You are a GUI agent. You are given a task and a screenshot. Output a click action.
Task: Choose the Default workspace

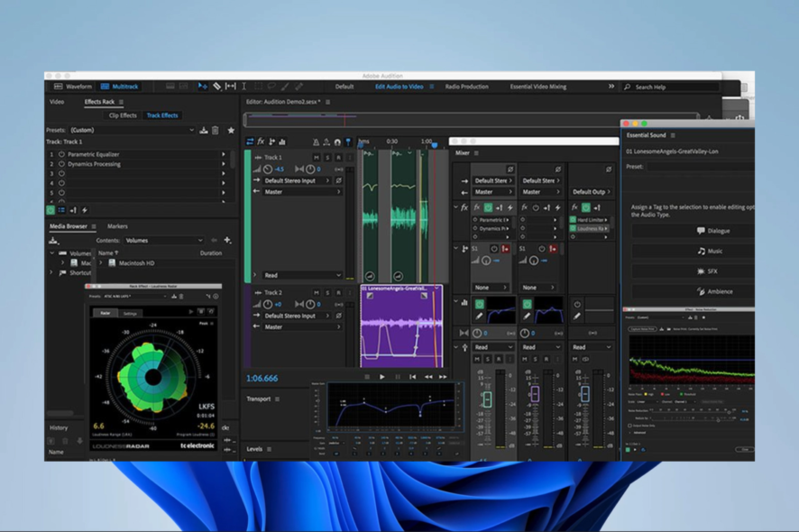(344, 87)
